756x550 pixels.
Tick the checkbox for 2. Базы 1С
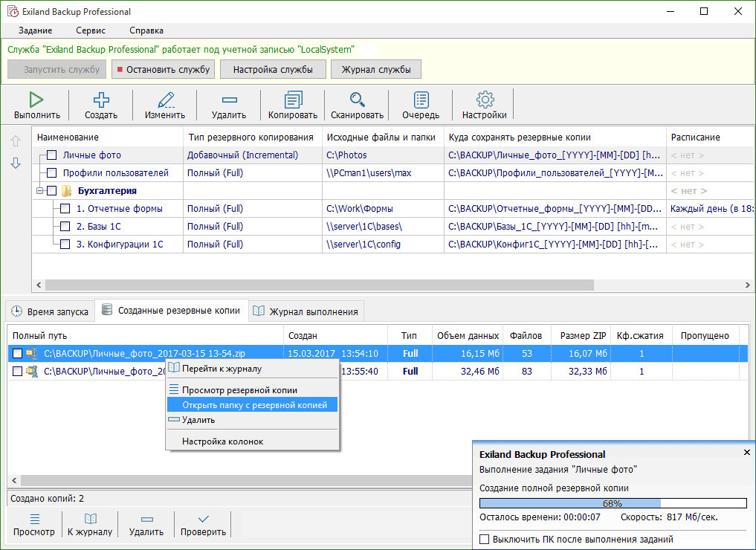[x=65, y=227]
